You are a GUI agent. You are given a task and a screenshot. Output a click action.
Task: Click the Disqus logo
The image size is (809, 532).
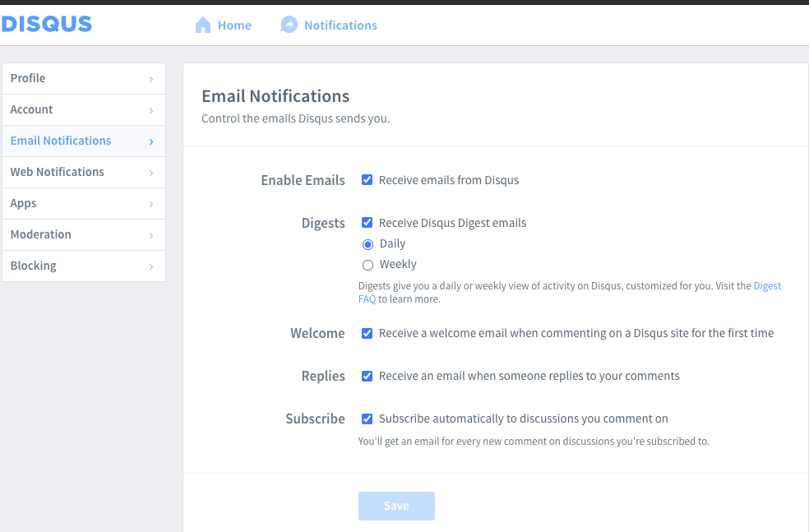[x=47, y=25]
